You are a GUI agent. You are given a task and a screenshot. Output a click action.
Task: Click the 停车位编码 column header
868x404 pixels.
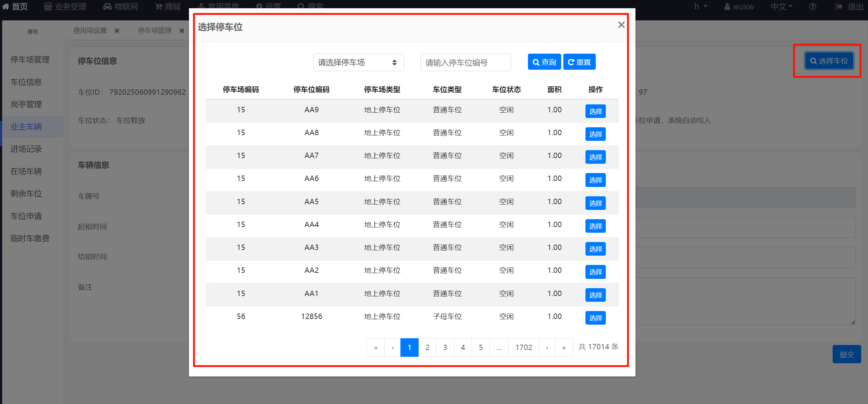(x=311, y=89)
